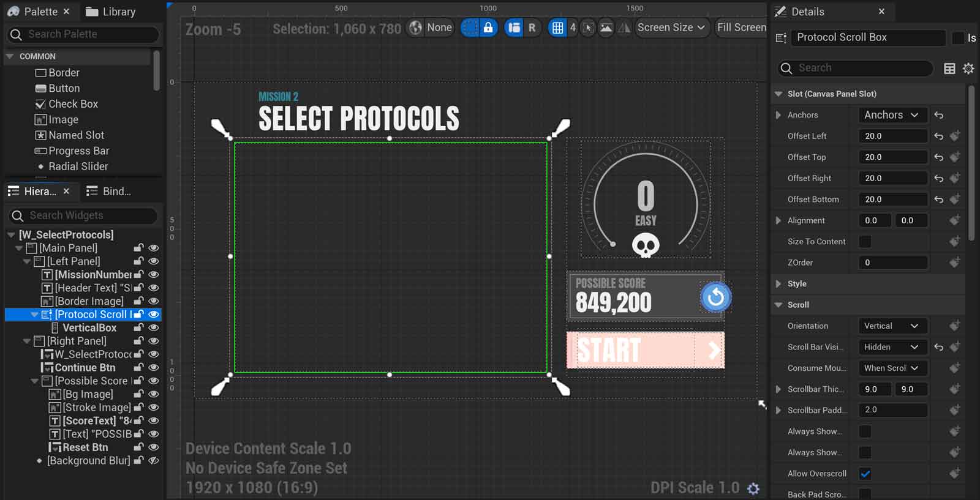Open the Details settings gear
Viewport: 980px width, 500px height.
(968, 69)
